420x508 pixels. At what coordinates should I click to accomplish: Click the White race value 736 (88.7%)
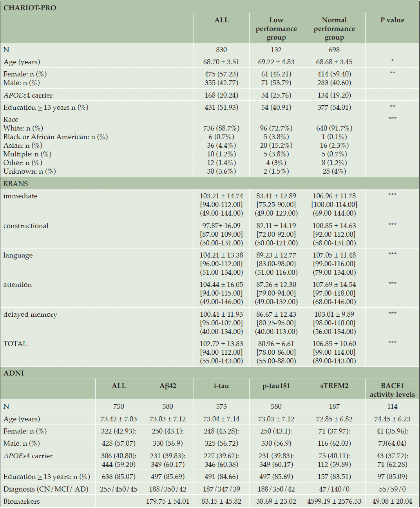coord(221,128)
